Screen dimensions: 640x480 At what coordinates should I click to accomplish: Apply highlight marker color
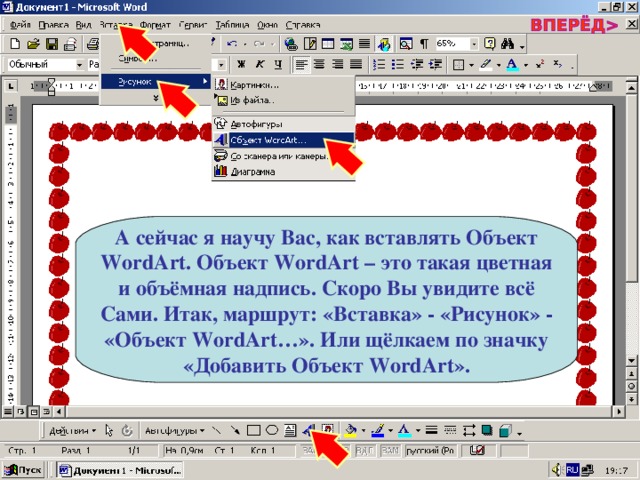point(486,64)
